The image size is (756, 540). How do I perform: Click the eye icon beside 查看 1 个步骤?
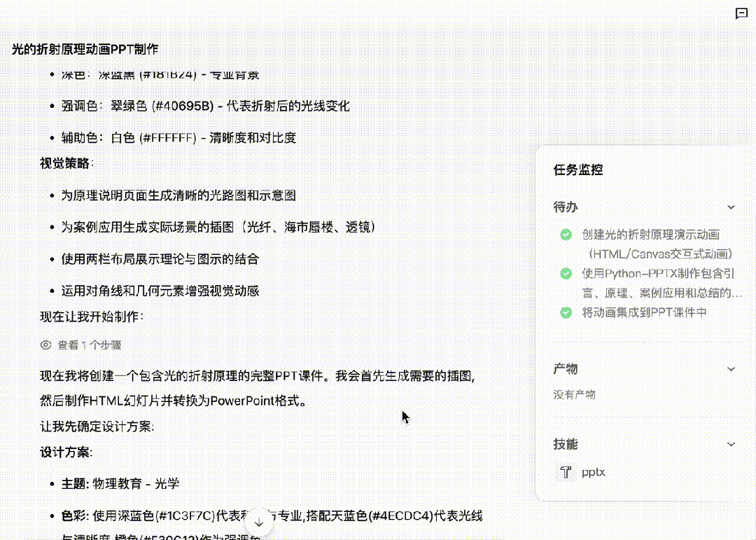click(x=46, y=345)
